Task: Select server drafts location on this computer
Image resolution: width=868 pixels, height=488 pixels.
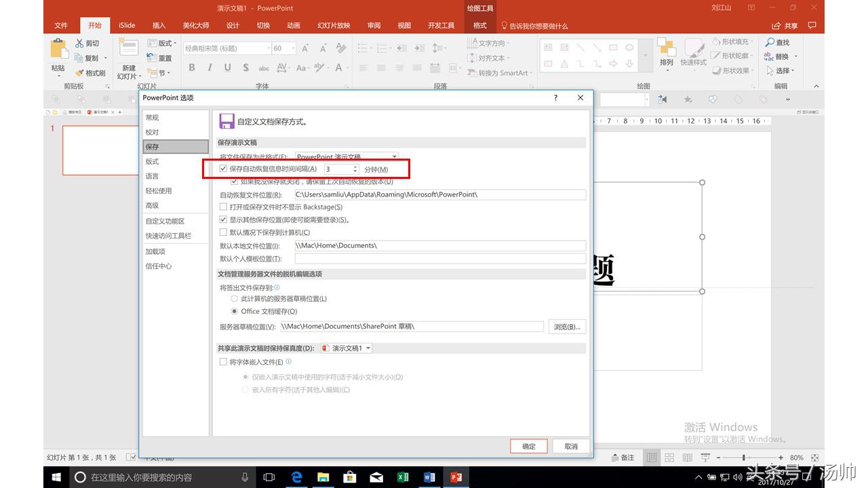Action: 235,298
